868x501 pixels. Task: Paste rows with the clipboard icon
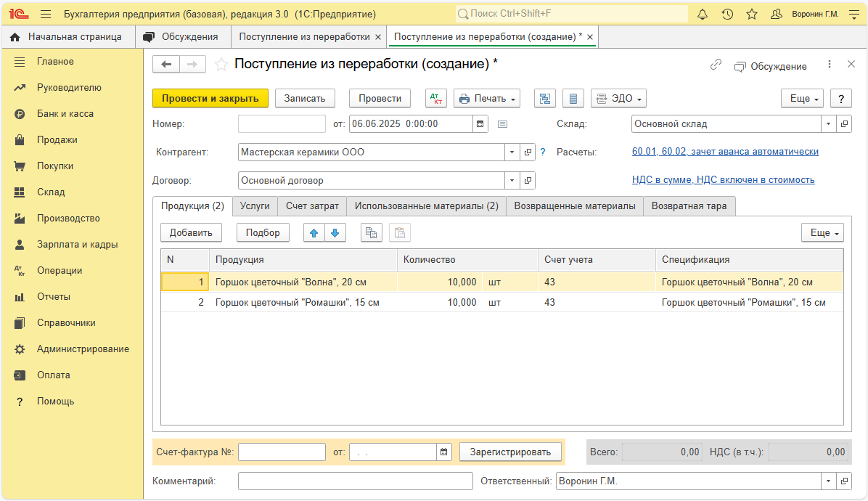pyautogui.click(x=400, y=233)
